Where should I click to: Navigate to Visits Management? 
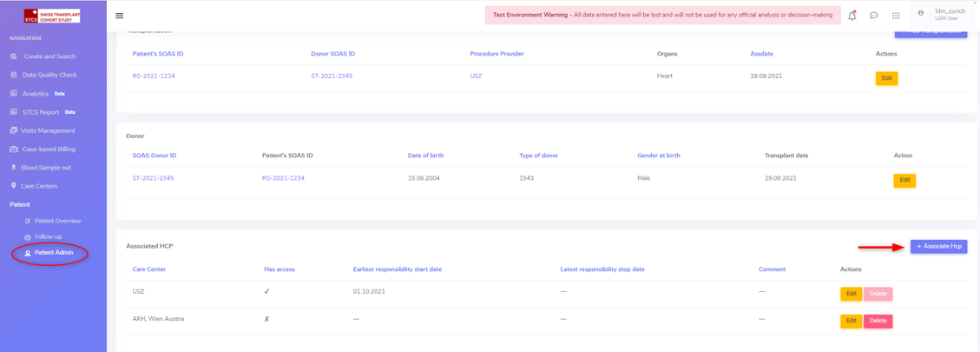click(49, 131)
